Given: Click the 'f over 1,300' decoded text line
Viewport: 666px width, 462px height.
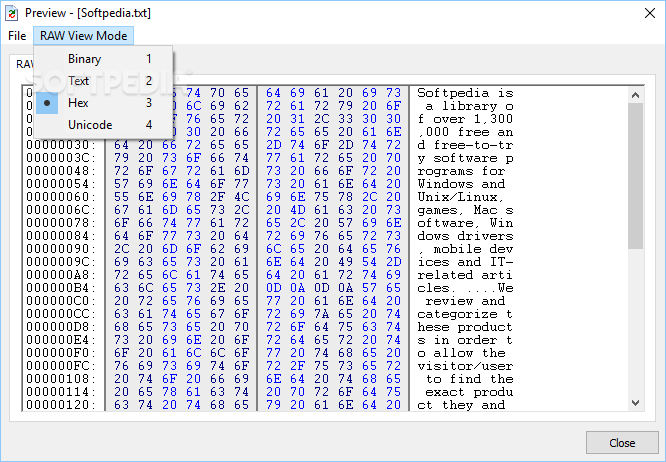Looking at the screenshot, I should 466,119.
